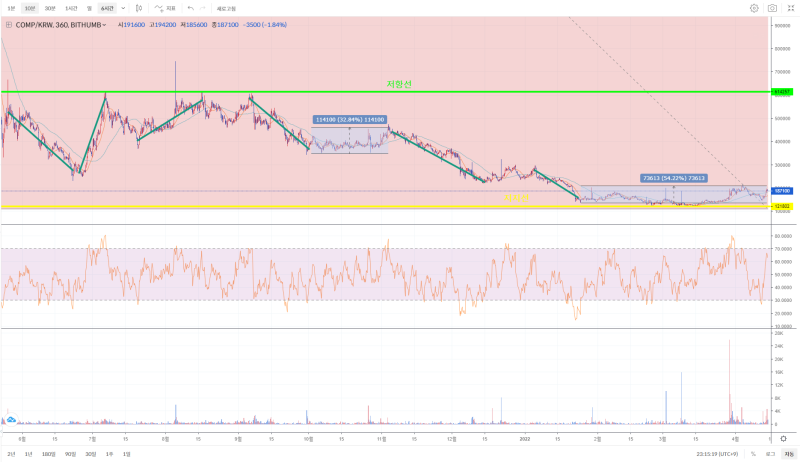Click the 저185600 low price value
The width and height of the screenshot is (800, 462).
tap(194, 24)
